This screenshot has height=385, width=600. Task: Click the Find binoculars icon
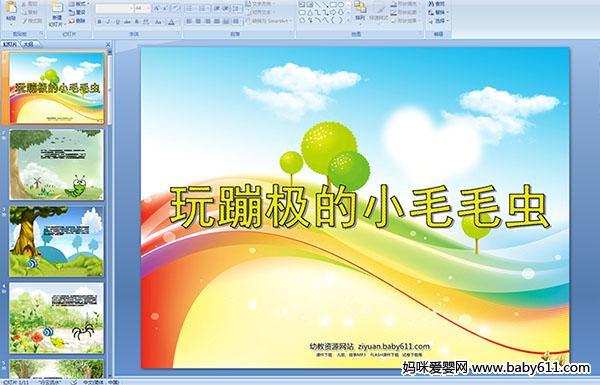(x=431, y=4)
